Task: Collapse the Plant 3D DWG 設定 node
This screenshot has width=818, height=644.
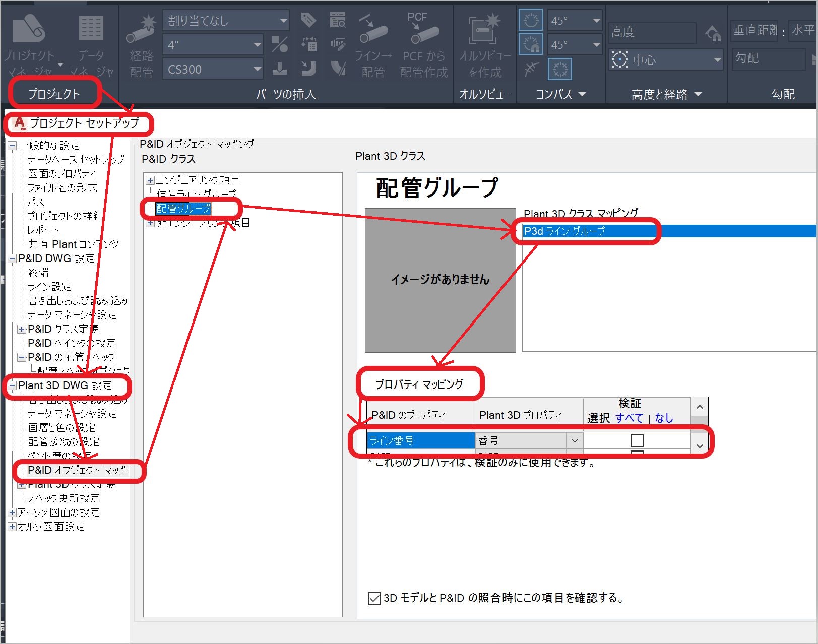Action: (x=13, y=385)
